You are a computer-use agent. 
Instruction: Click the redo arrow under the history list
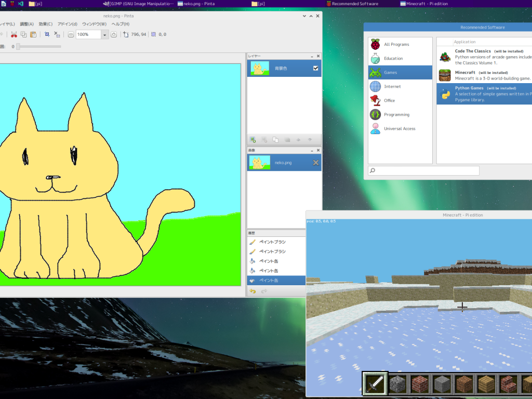click(x=264, y=291)
